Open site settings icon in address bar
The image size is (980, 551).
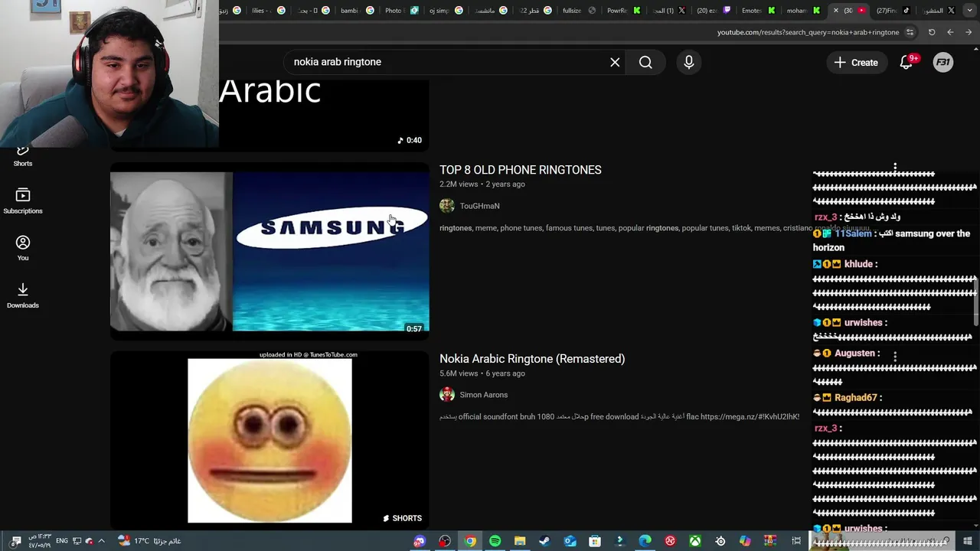[910, 32]
